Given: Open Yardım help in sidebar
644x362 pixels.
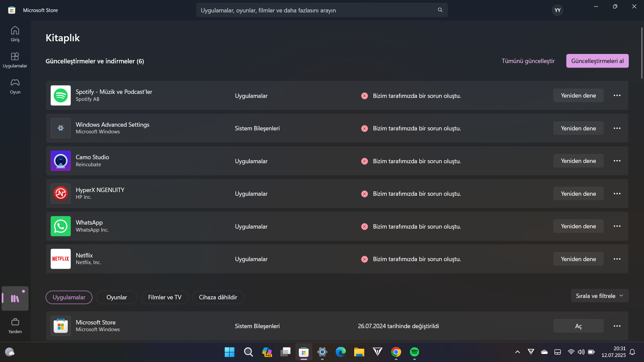Looking at the screenshot, I should 15,326.
